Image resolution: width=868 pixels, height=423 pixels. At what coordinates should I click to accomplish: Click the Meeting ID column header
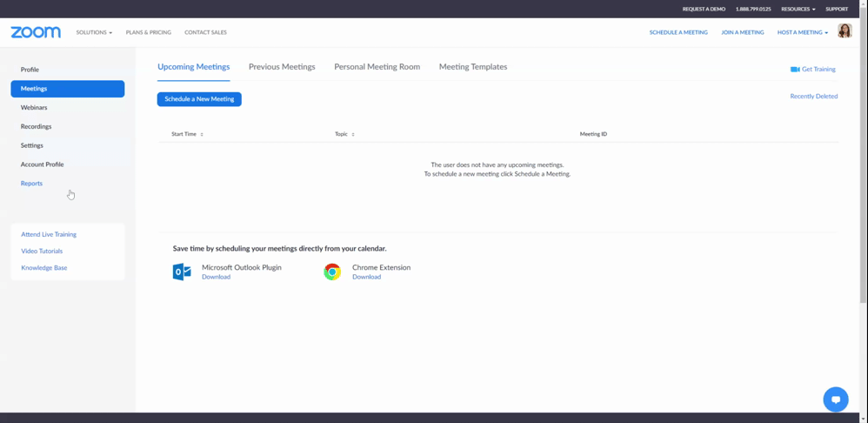(593, 134)
